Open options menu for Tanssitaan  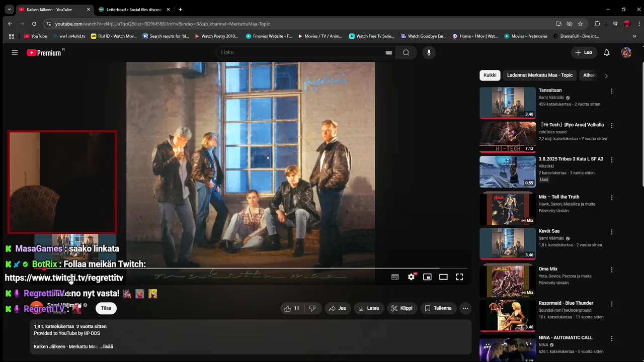click(612, 92)
